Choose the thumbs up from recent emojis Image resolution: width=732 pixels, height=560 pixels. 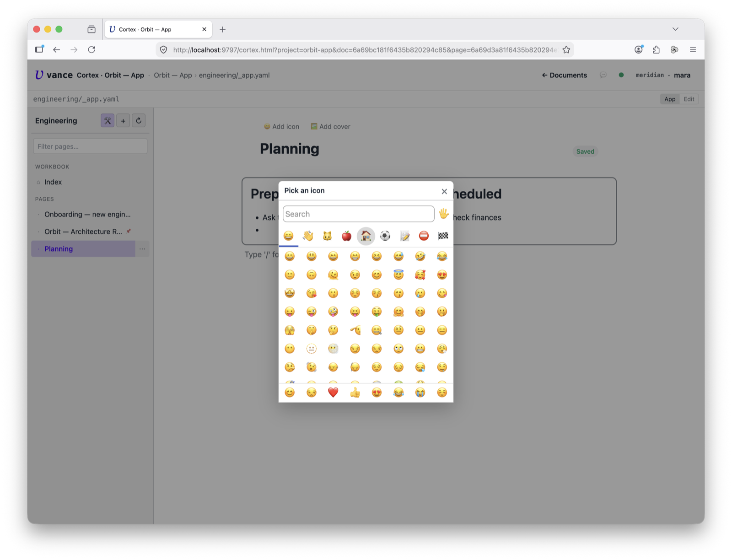coord(355,393)
